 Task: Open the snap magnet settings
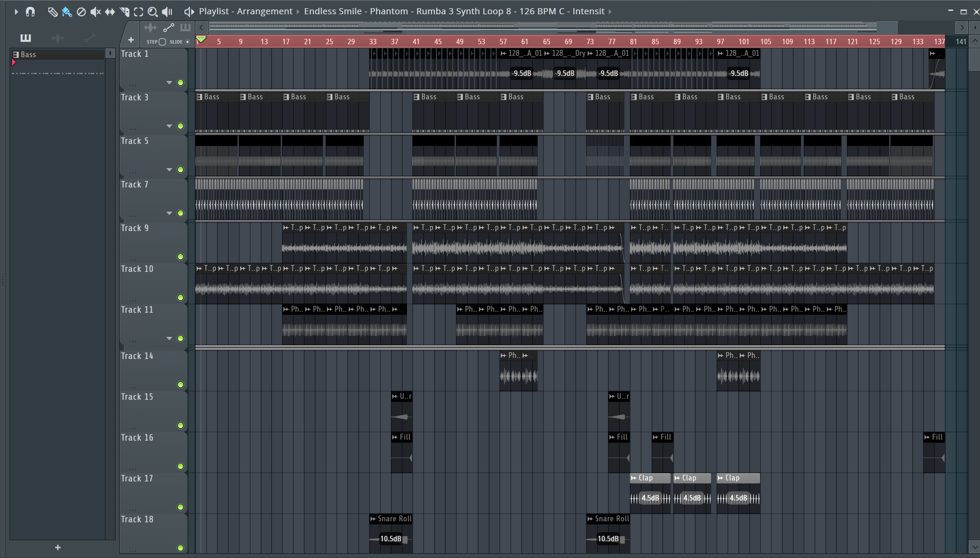30,12
